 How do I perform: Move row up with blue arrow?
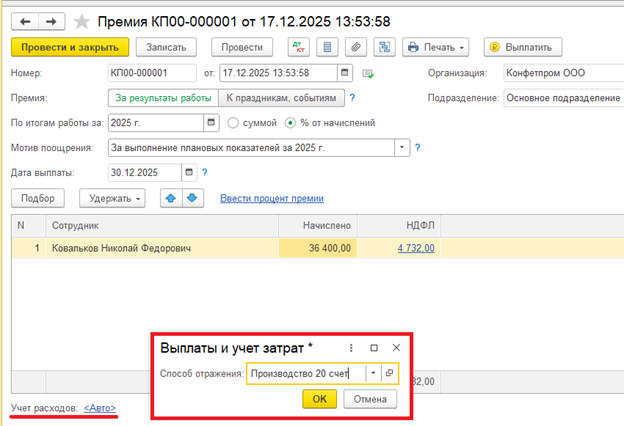coord(171,198)
